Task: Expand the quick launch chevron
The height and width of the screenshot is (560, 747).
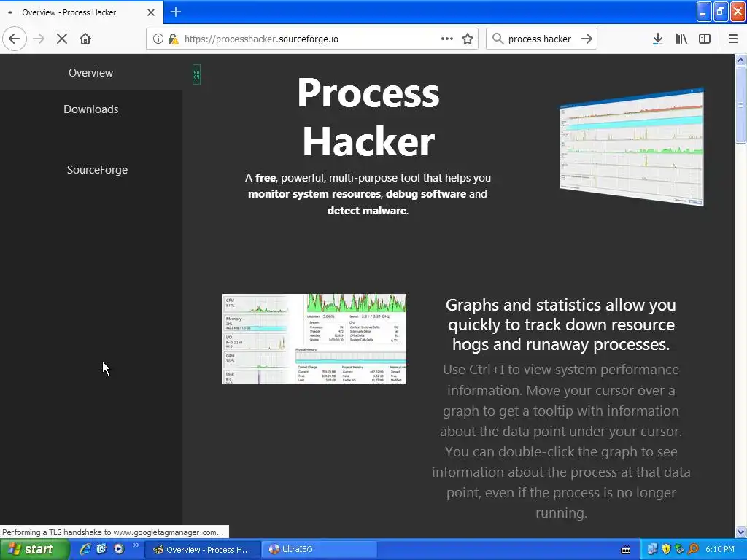Action: (x=136, y=545)
